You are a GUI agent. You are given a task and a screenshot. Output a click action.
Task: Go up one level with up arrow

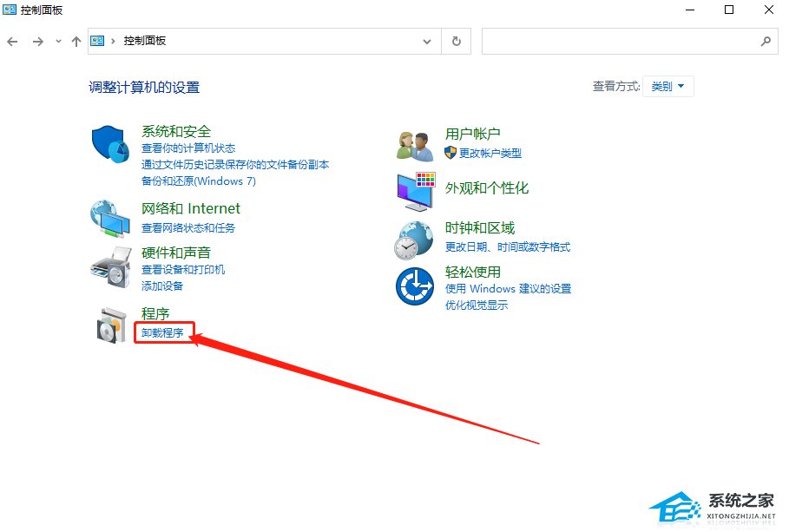76,42
